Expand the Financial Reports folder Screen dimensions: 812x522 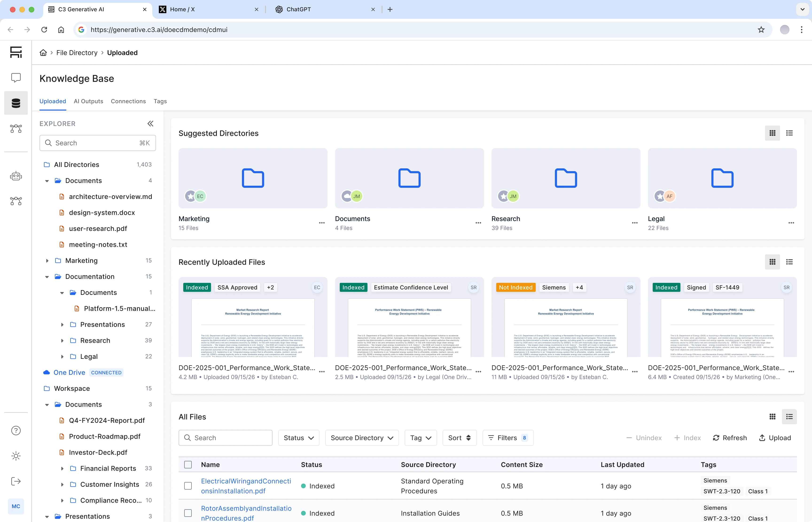(62, 468)
